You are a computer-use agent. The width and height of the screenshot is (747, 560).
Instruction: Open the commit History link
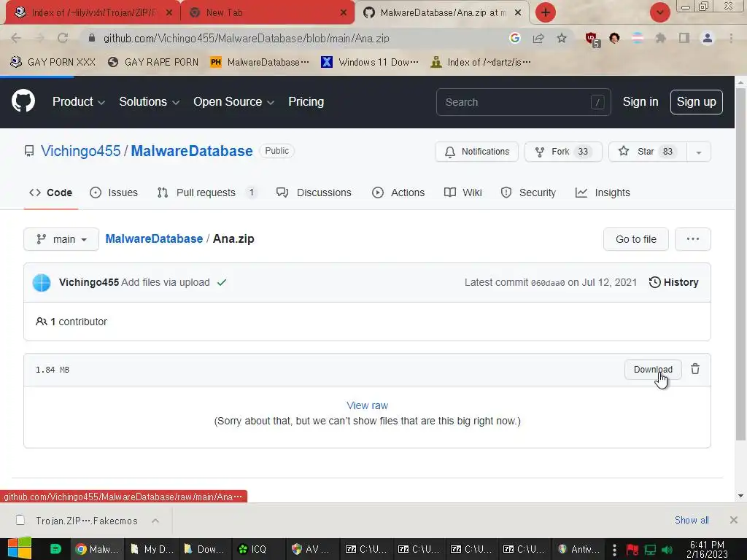pos(673,282)
